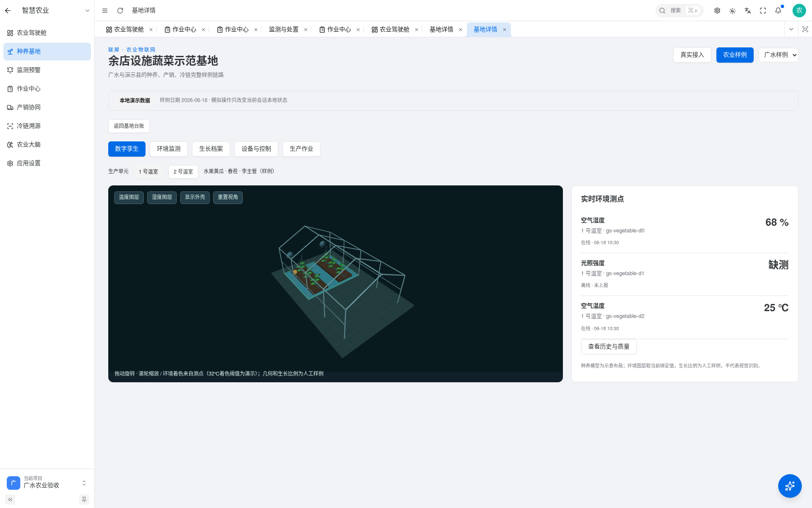
Task: Toggle the 温度图层 layer
Action: point(129,197)
